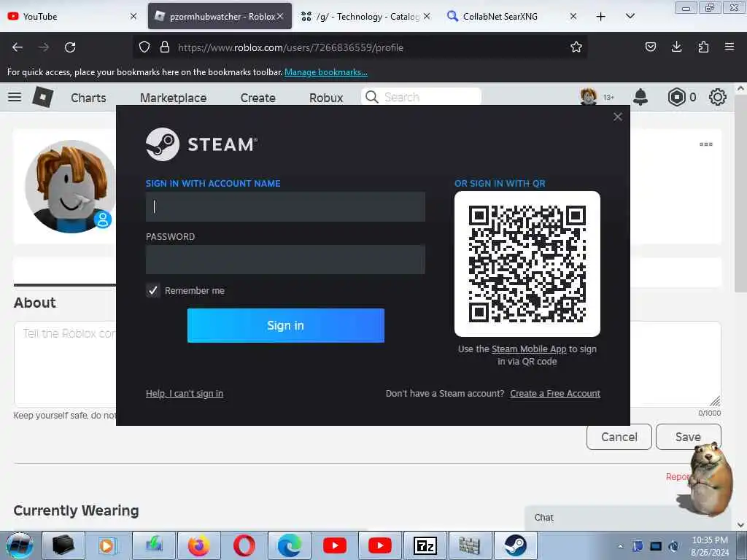
Task: Open Steam from the taskbar
Action: (x=516, y=545)
